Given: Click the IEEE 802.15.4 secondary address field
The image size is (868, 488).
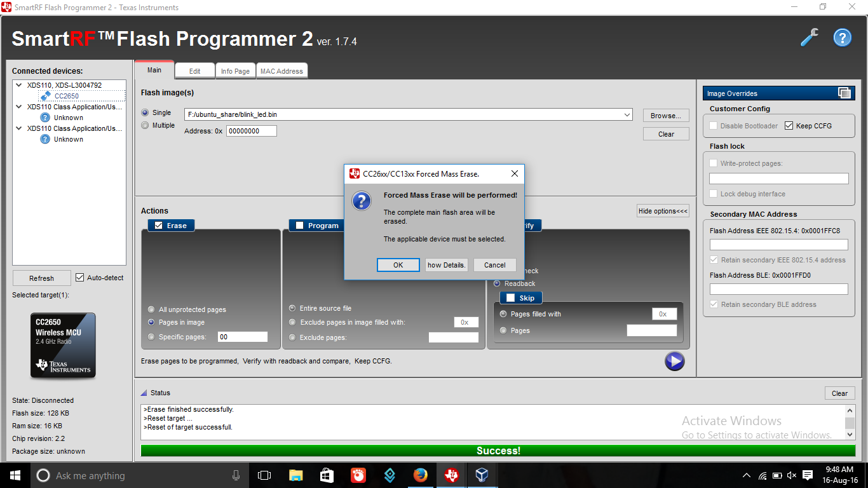Looking at the screenshot, I should [778, 245].
